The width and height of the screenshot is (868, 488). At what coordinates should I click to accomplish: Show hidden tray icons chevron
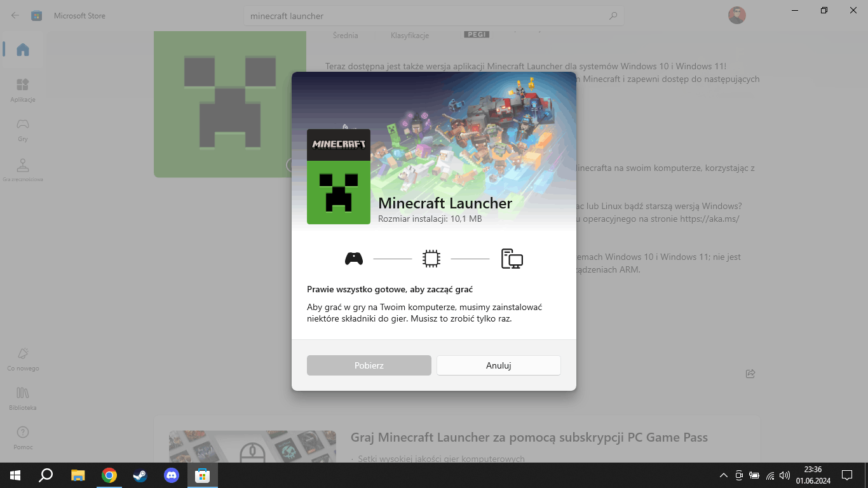[x=723, y=475]
